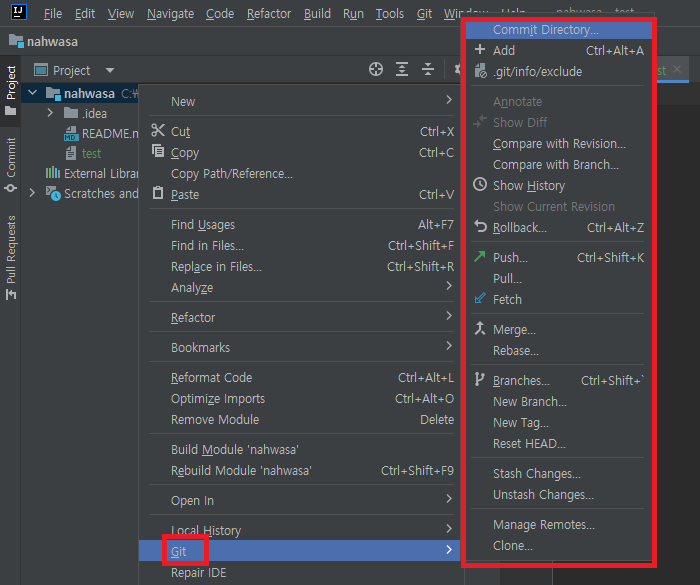Viewport: 700px width, 585px height.
Task: Click the scissors icon beside Cut
Action: (x=158, y=130)
